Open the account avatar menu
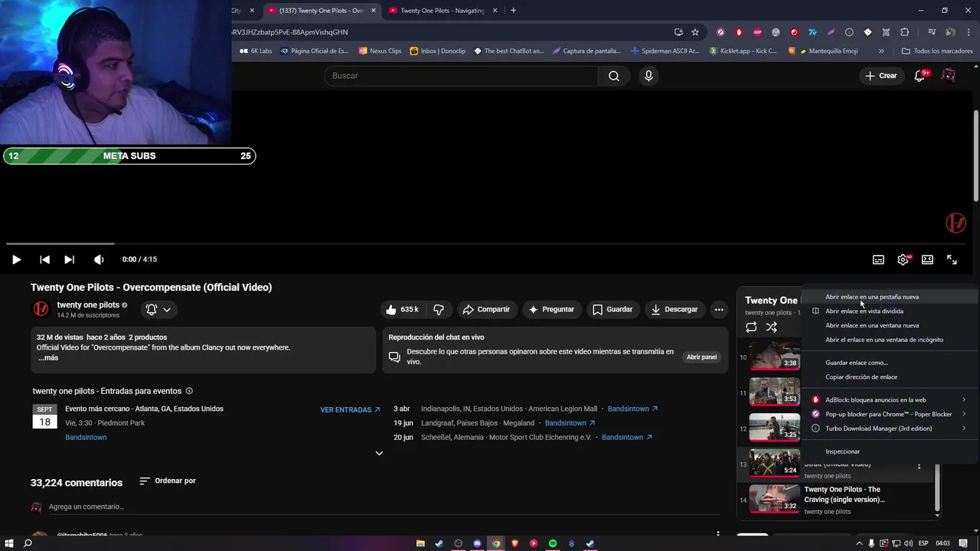980x551 pixels. point(949,76)
